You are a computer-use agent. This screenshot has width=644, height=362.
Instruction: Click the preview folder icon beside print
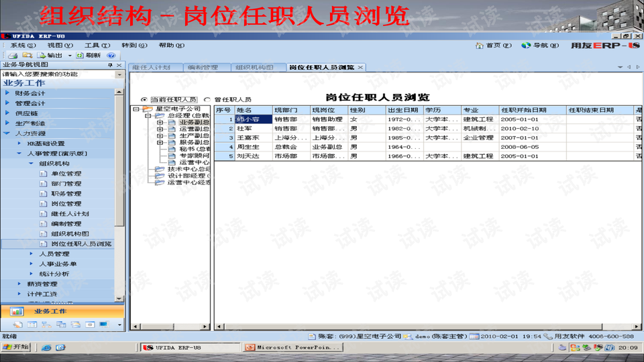(28, 56)
